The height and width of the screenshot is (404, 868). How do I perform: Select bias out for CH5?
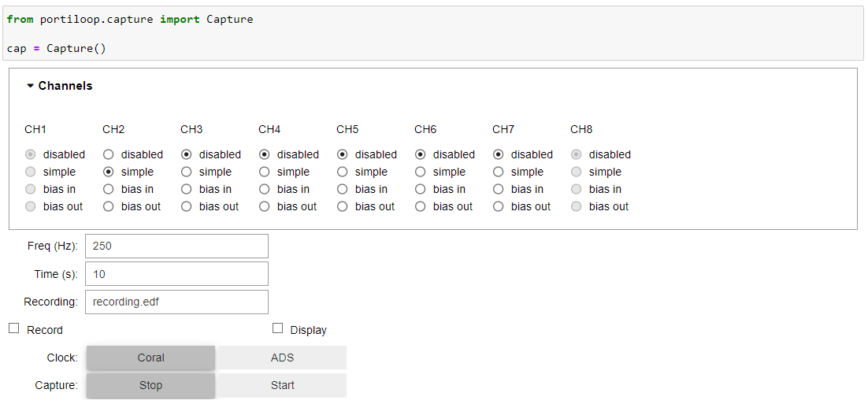click(343, 206)
